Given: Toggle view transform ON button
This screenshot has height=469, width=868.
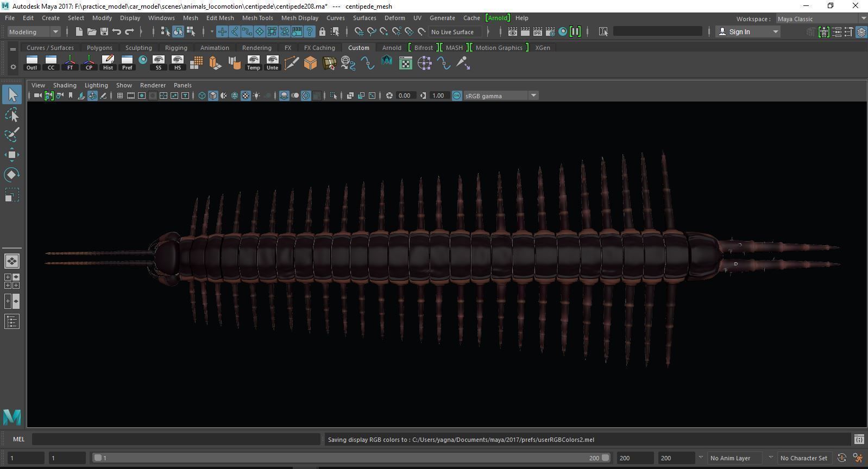Looking at the screenshot, I should 457,96.
